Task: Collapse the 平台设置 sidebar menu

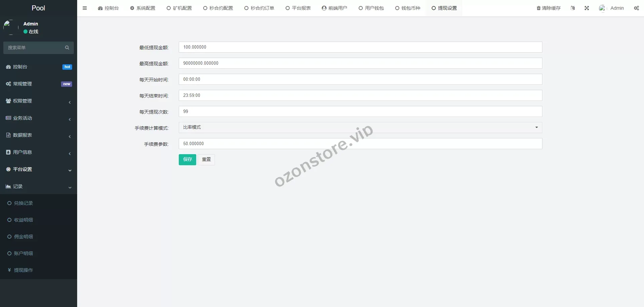Action: pyautogui.click(x=38, y=169)
